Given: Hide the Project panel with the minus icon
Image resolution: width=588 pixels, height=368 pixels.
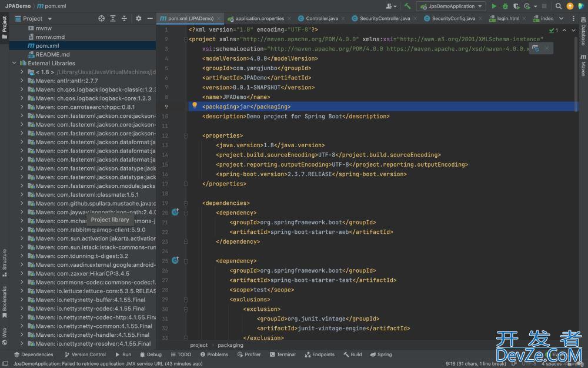Looking at the screenshot, I should click(x=150, y=18).
